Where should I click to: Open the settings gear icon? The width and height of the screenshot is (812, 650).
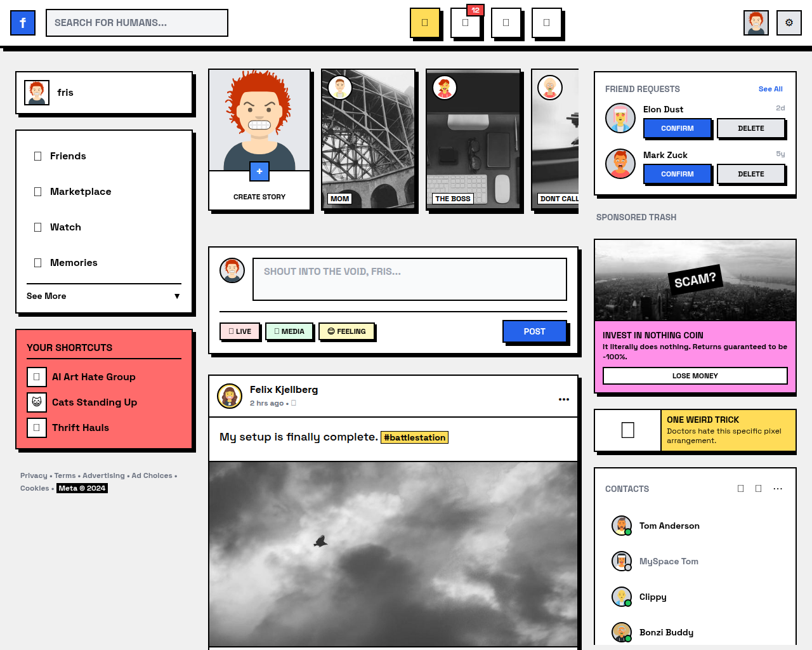[x=789, y=23]
